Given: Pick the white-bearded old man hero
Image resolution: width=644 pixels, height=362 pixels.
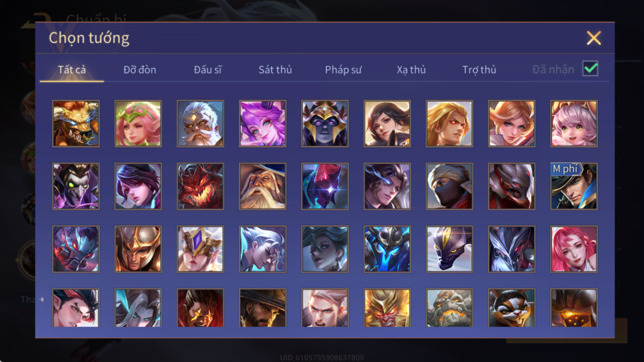Looking at the screenshot, I should (200, 123).
